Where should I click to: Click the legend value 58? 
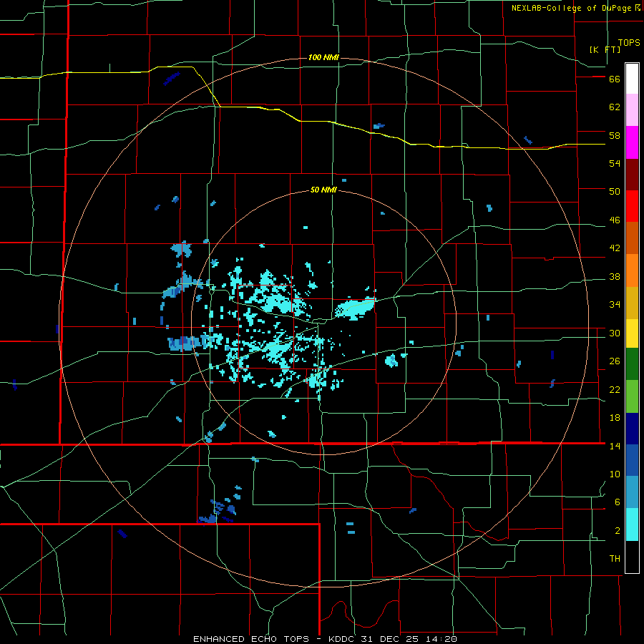(x=615, y=135)
